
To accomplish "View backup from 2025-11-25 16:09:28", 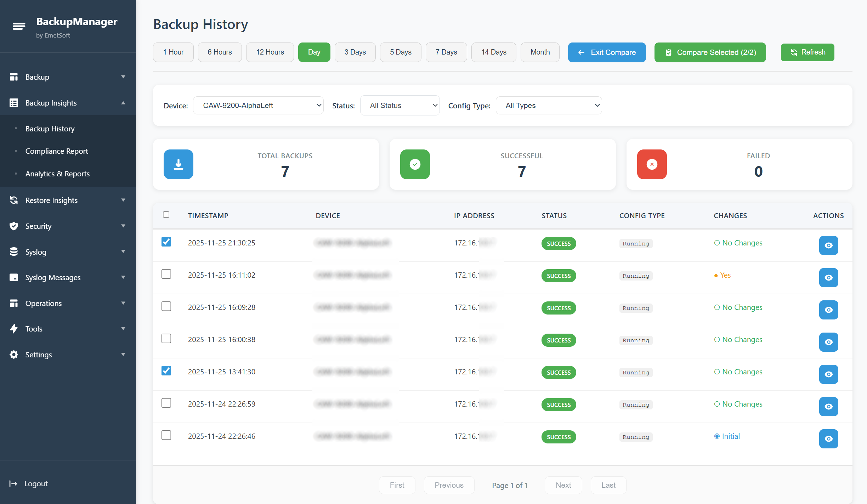I will pyautogui.click(x=829, y=310).
